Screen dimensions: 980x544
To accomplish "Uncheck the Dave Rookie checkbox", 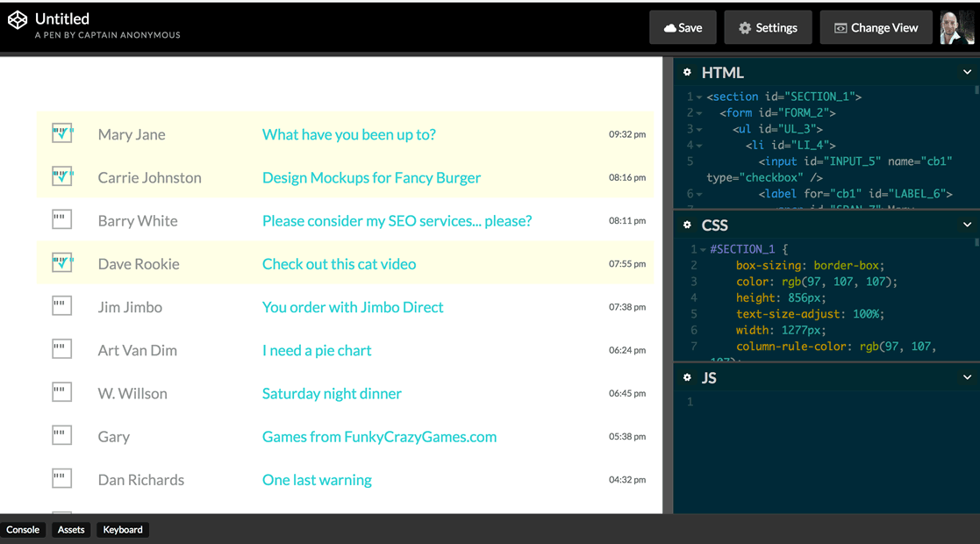I will [61, 263].
